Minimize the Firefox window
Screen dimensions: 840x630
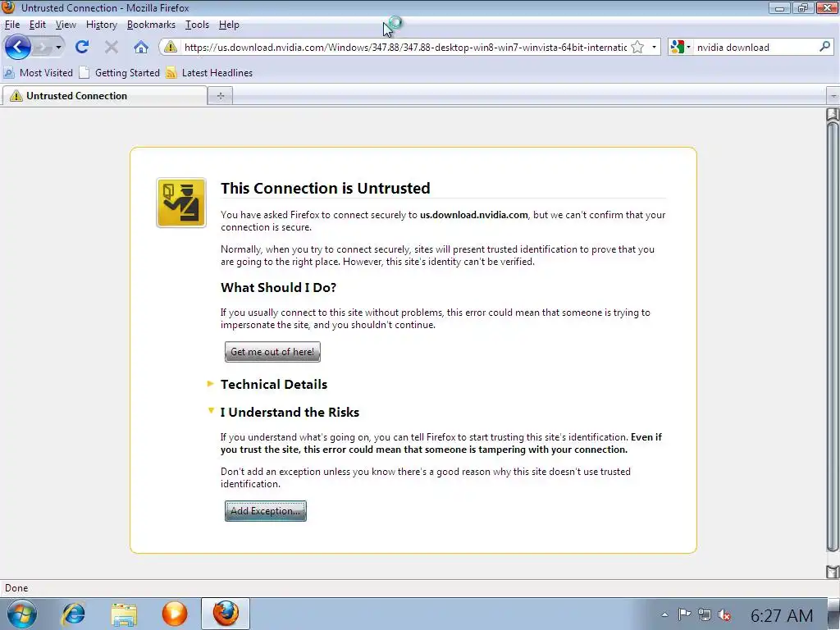779,8
